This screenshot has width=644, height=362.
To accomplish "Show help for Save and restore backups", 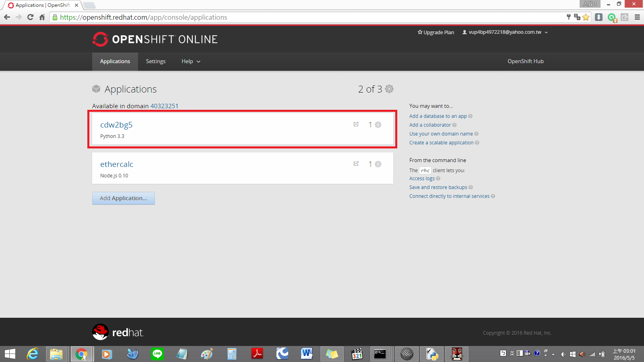I will pyautogui.click(x=471, y=187).
